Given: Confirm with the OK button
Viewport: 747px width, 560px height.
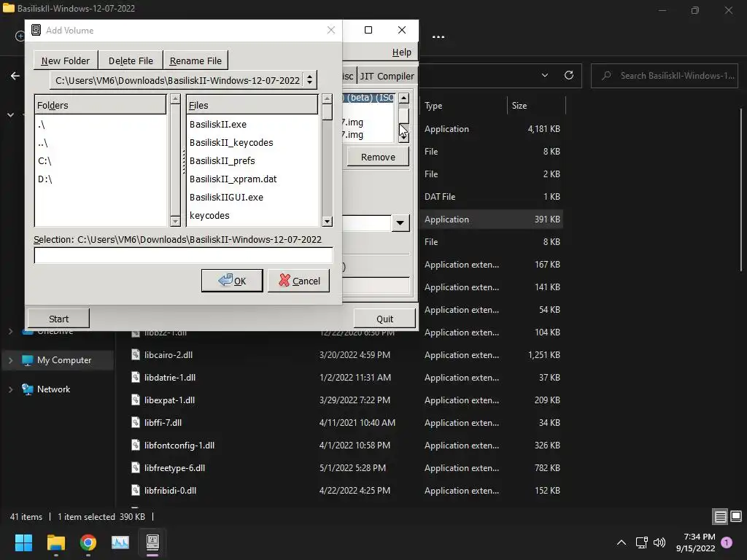Looking at the screenshot, I should (x=232, y=281).
